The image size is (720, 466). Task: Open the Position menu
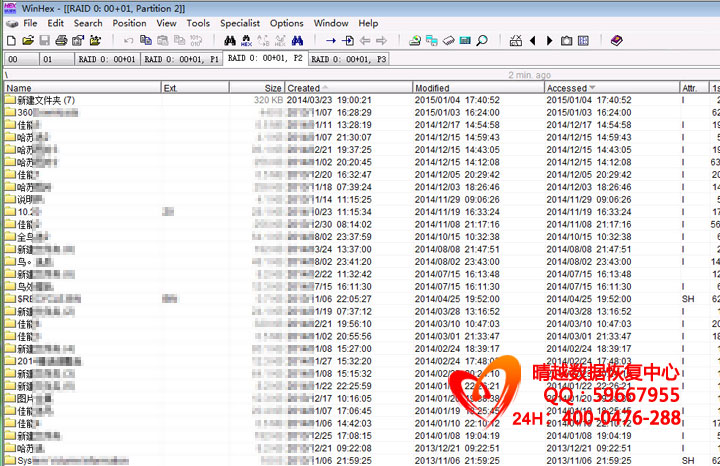(129, 23)
